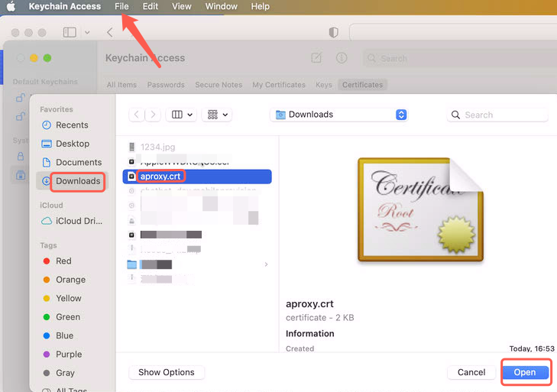This screenshot has height=392, width=557.
Task: Click the privacy shield icon in browser toolbar
Action: 333,32
